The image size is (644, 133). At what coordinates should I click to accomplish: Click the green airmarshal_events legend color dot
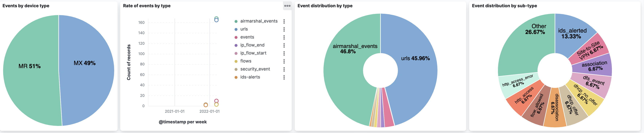pyautogui.click(x=236, y=21)
